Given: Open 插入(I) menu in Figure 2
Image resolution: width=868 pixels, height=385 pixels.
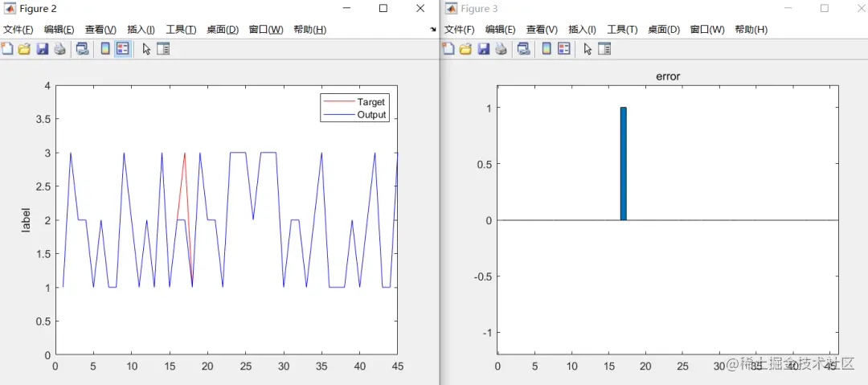Looking at the screenshot, I should [x=141, y=30].
